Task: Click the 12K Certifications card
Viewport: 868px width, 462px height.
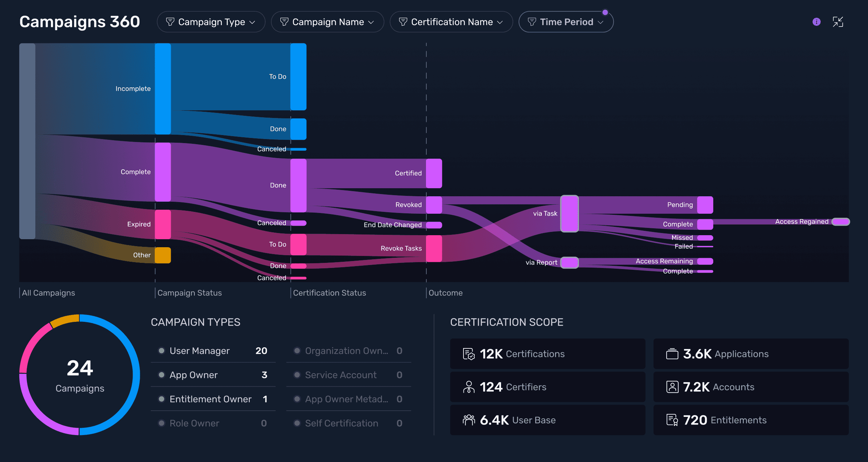Action: pos(547,354)
